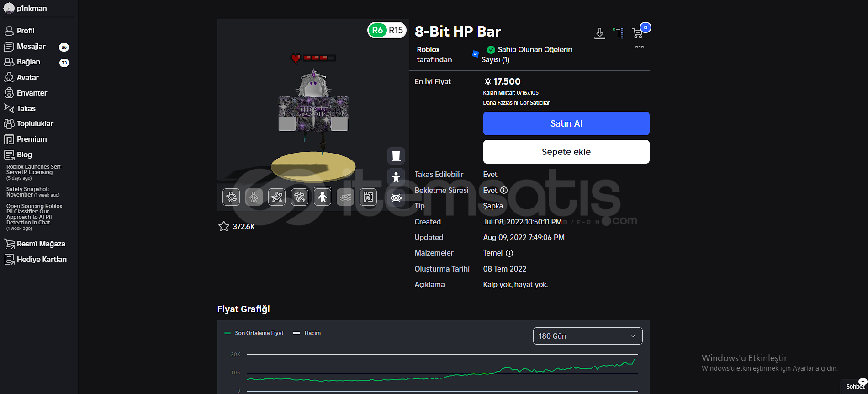This screenshot has height=394, width=868.
Task: Click the Envanter backpack icon
Action: click(x=9, y=93)
